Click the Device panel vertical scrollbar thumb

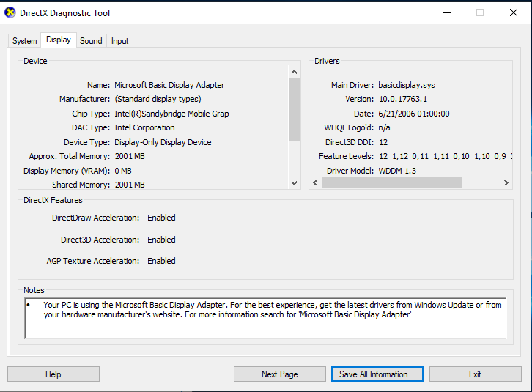point(294,109)
